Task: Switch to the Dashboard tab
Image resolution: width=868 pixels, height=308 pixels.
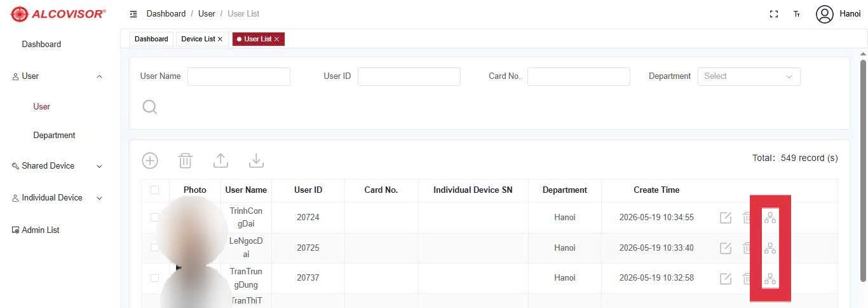Action: tap(151, 39)
